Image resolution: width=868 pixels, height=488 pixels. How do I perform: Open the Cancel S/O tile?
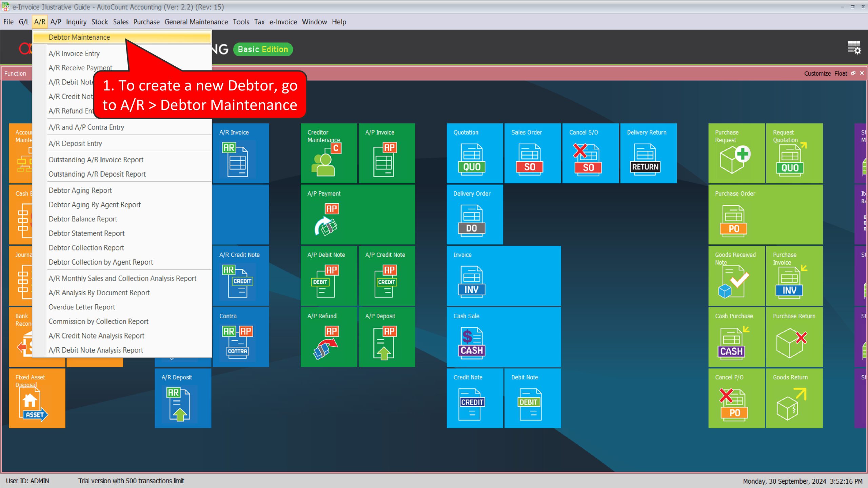(x=590, y=153)
